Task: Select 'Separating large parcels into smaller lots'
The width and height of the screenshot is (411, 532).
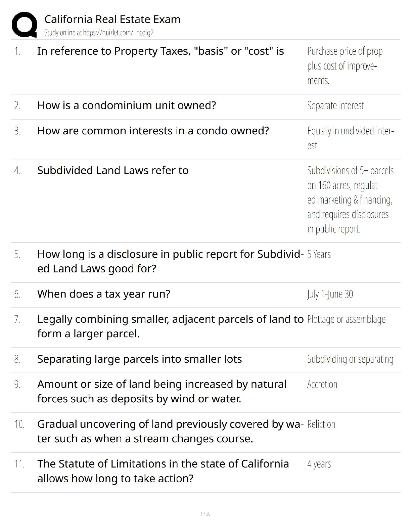Action: (139, 359)
